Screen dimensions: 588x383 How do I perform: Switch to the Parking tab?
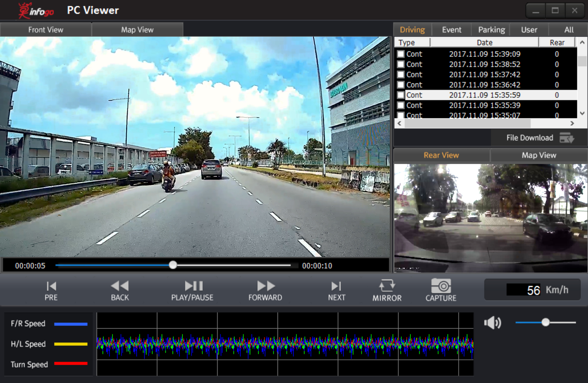point(491,30)
